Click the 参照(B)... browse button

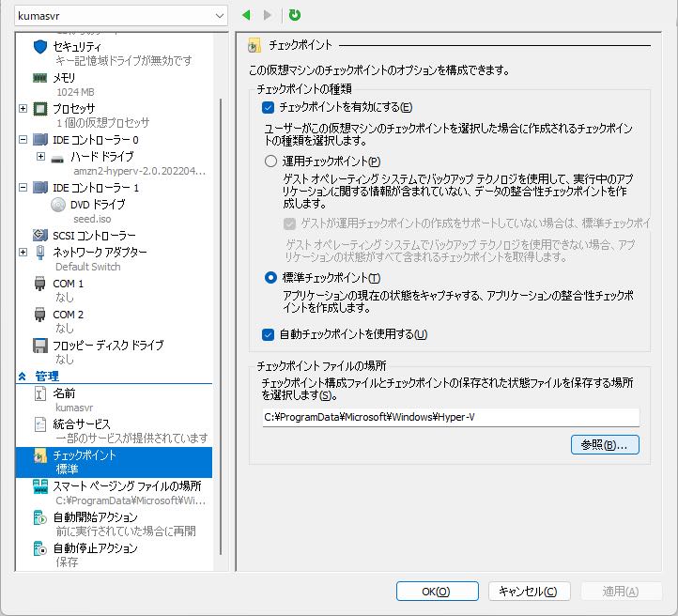(x=605, y=445)
